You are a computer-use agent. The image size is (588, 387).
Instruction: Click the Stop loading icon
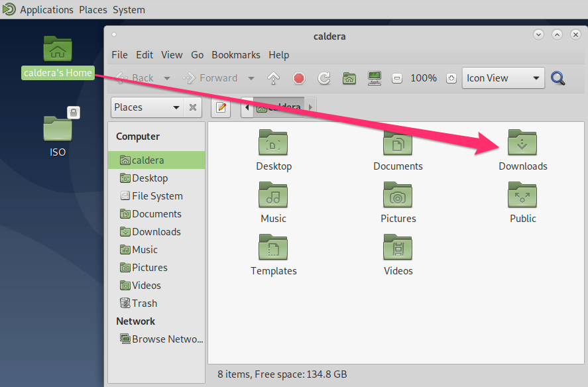[x=298, y=78]
